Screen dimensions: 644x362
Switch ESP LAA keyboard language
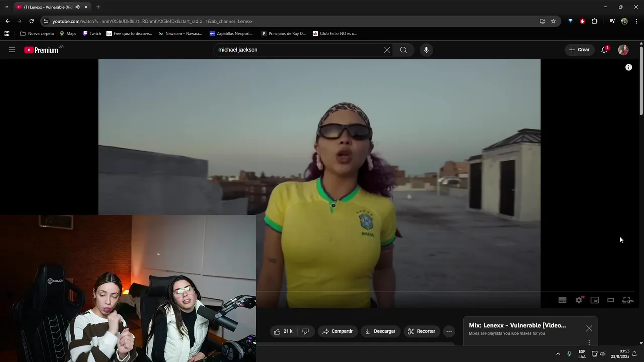(x=582, y=354)
